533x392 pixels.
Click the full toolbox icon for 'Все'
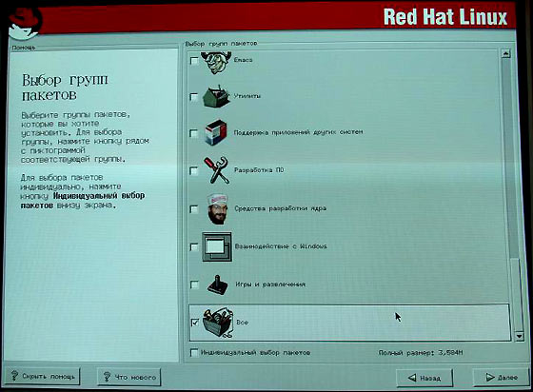point(218,323)
